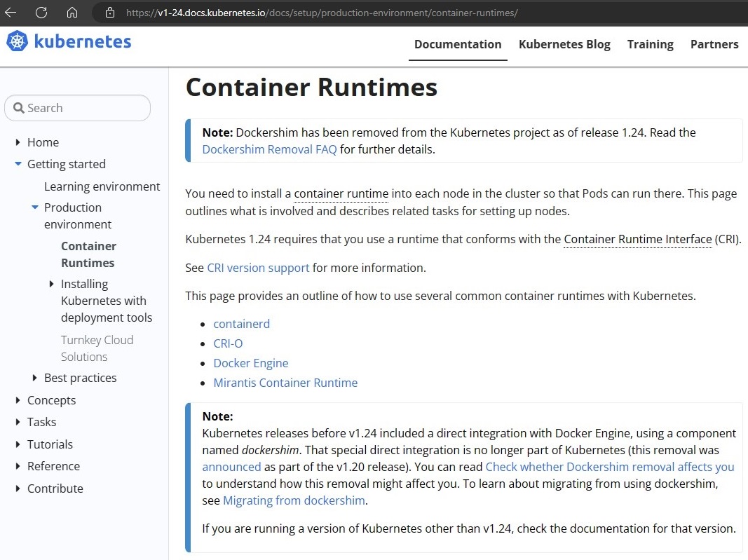Expand the Best practices section
This screenshot has height=560, width=748.
(x=34, y=378)
